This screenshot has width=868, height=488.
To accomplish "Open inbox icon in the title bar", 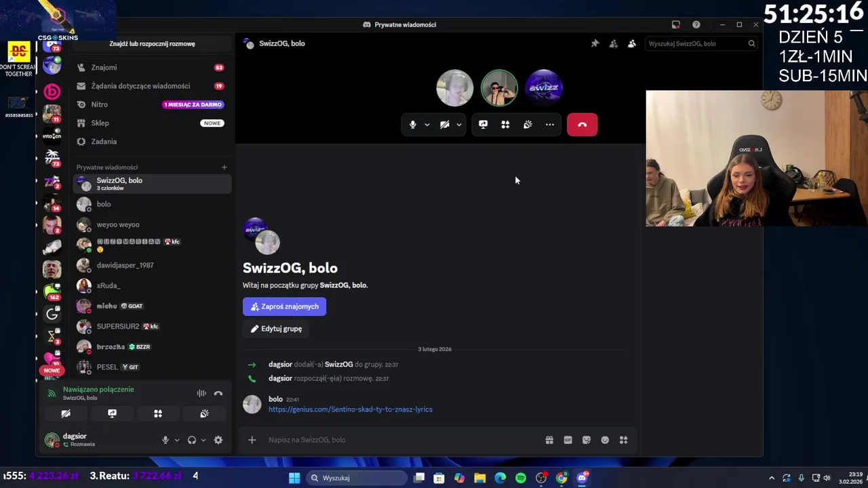I will [675, 24].
